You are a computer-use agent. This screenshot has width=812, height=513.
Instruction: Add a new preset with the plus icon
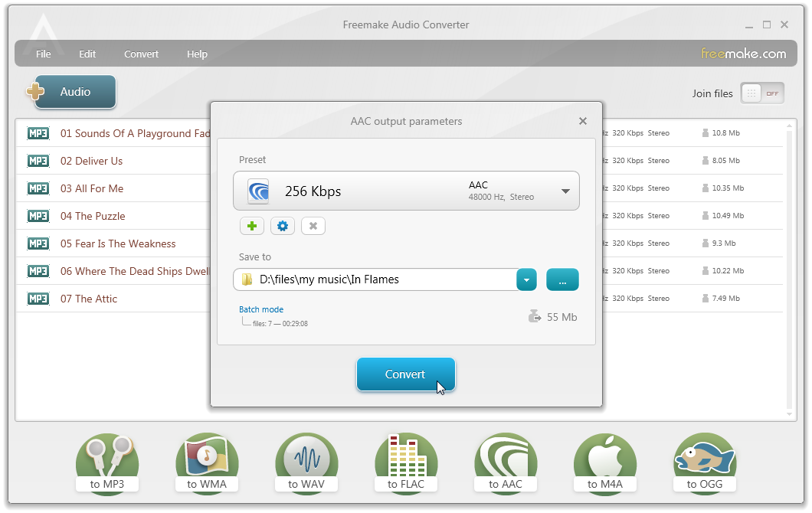252,226
